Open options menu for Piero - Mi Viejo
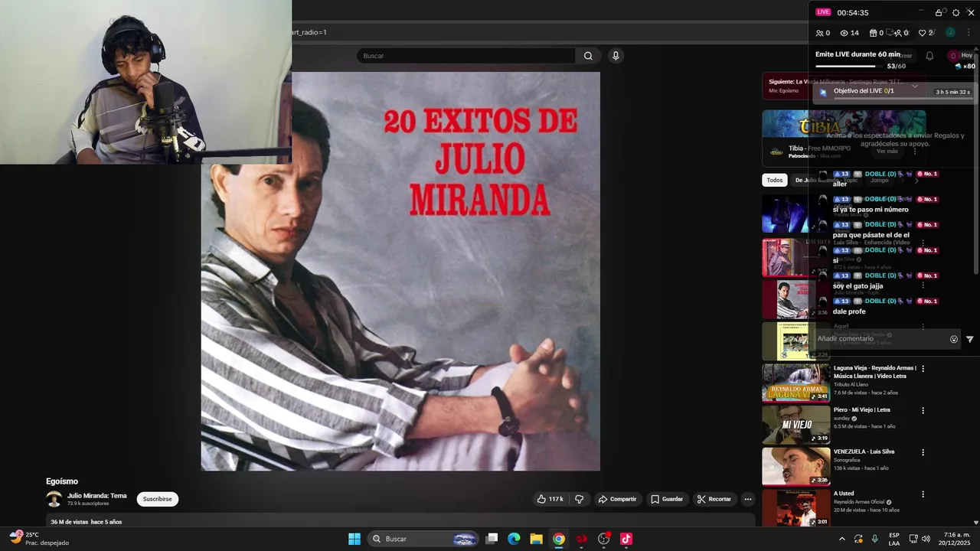This screenshot has height=551, width=980. pos(923,410)
